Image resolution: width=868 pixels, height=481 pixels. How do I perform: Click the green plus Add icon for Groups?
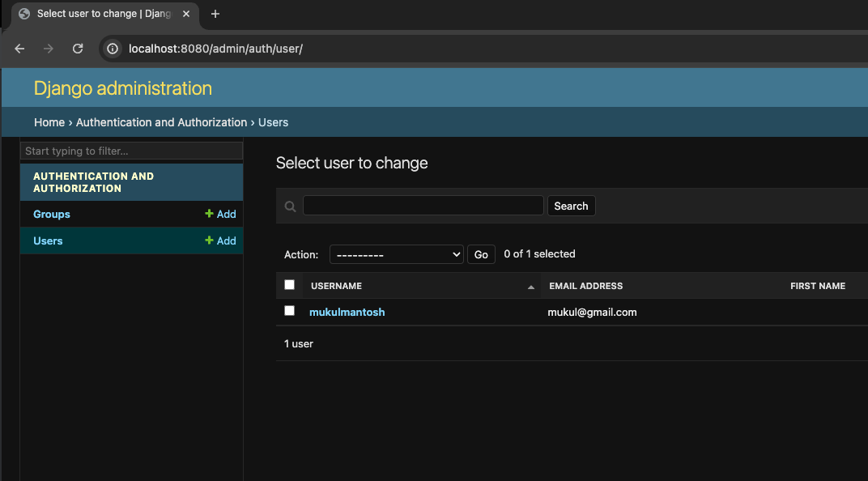209,215
